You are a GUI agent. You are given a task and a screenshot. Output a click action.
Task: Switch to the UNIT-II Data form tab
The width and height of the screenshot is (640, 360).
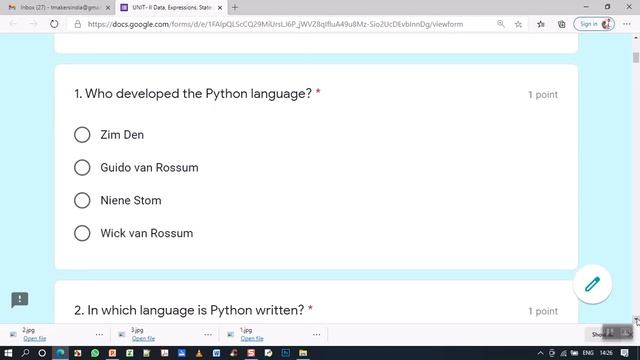coord(171,7)
